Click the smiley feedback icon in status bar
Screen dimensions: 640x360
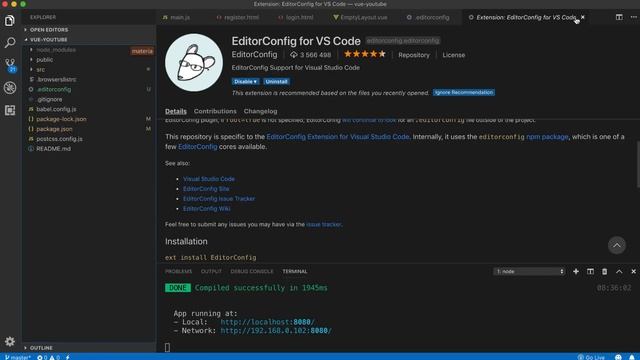(618, 357)
